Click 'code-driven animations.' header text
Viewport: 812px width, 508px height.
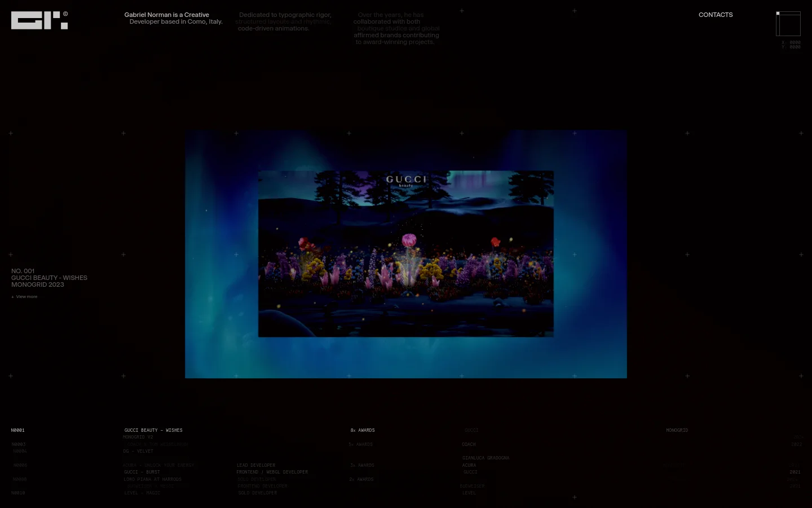pos(273,28)
